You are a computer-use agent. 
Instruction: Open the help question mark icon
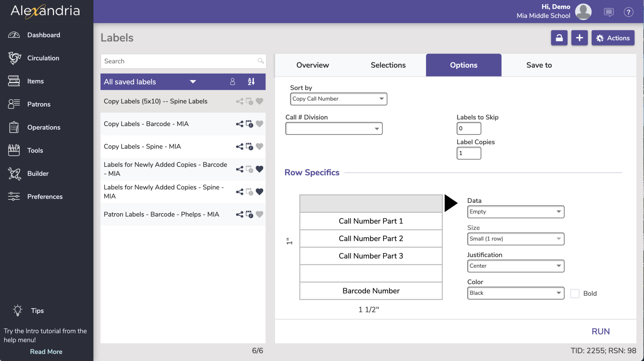628,12
